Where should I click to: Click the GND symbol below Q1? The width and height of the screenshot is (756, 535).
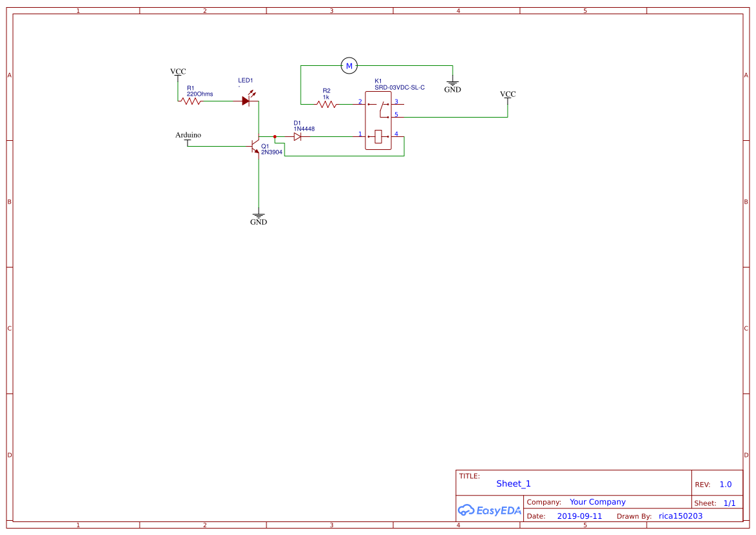coord(258,215)
